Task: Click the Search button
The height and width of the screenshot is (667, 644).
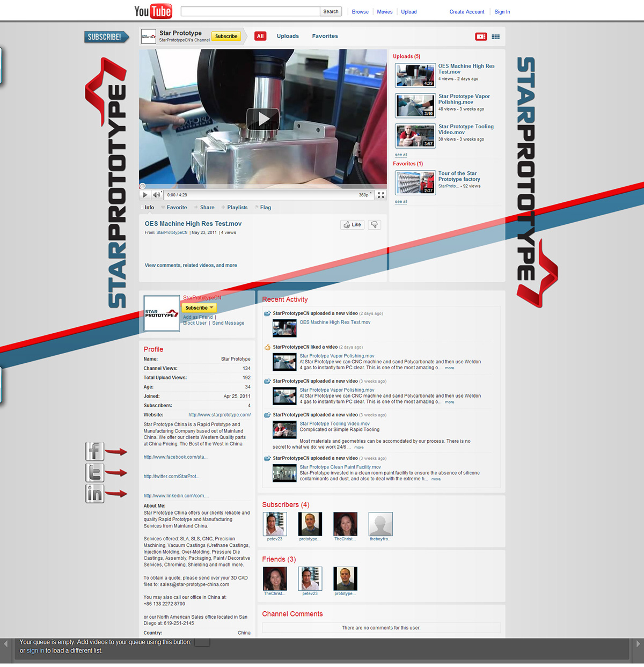Action: click(x=331, y=11)
